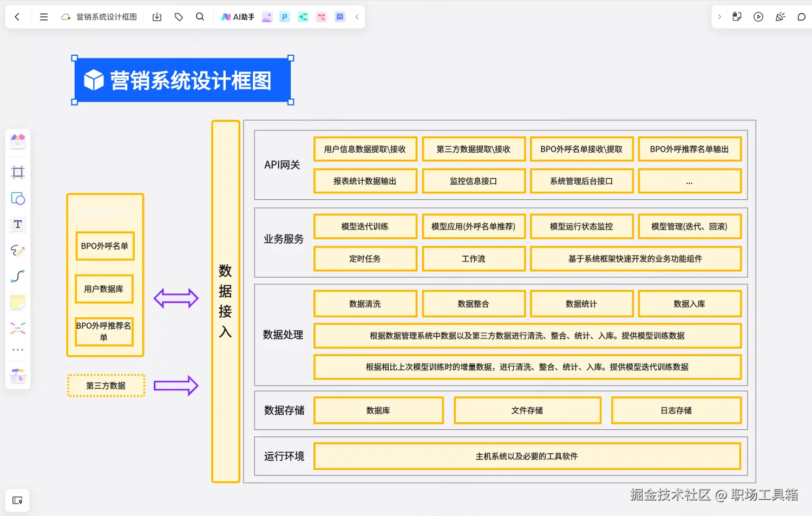The image size is (812, 516).
Task: Select the connector curve tool
Action: pyautogui.click(x=18, y=276)
